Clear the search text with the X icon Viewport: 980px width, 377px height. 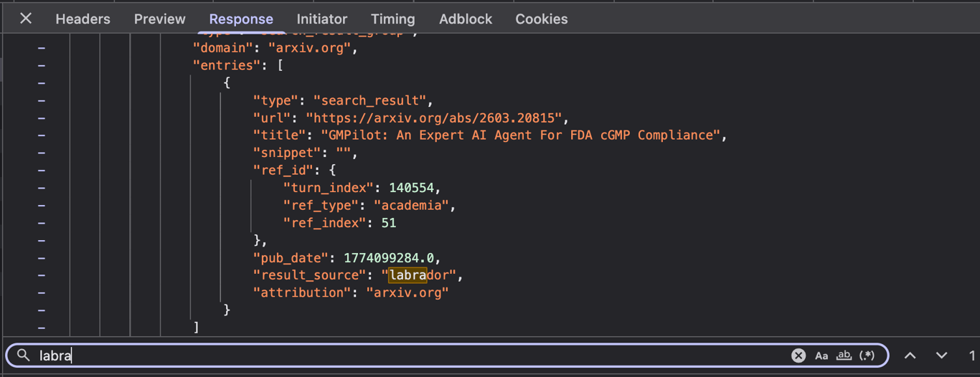coord(798,355)
